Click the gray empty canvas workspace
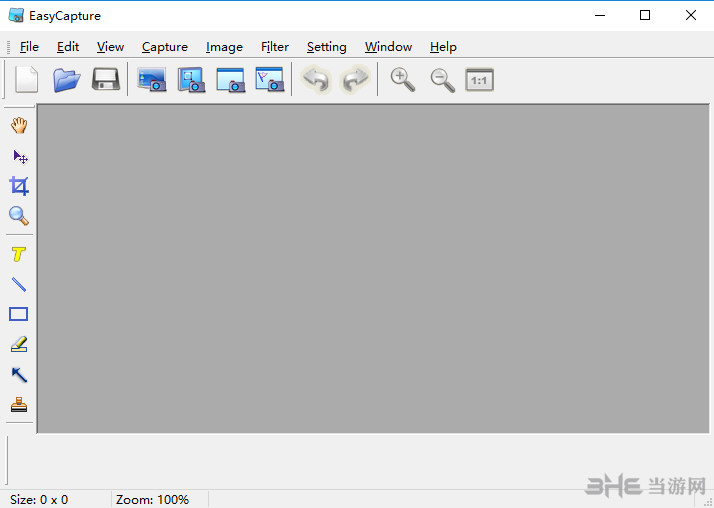The height and width of the screenshot is (508, 714). (373, 269)
